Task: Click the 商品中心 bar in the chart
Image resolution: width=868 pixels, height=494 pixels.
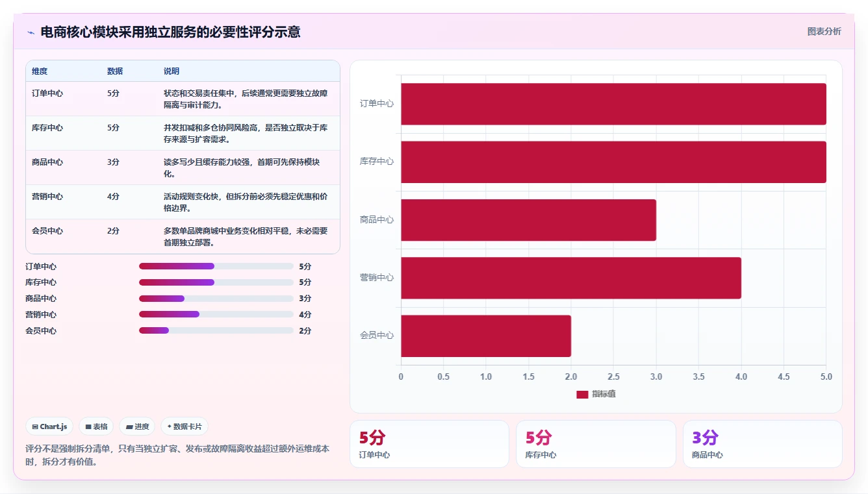Action: click(x=528, y=220)
